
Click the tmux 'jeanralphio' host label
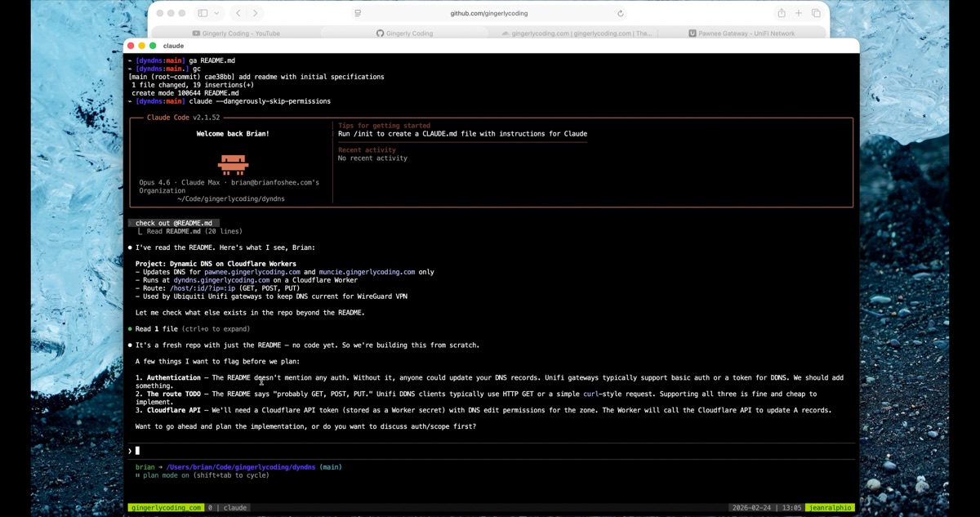[831, 508]
